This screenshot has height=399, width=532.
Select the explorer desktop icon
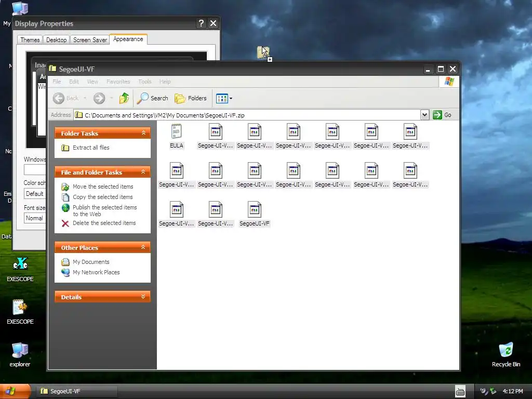pos(20,355)
